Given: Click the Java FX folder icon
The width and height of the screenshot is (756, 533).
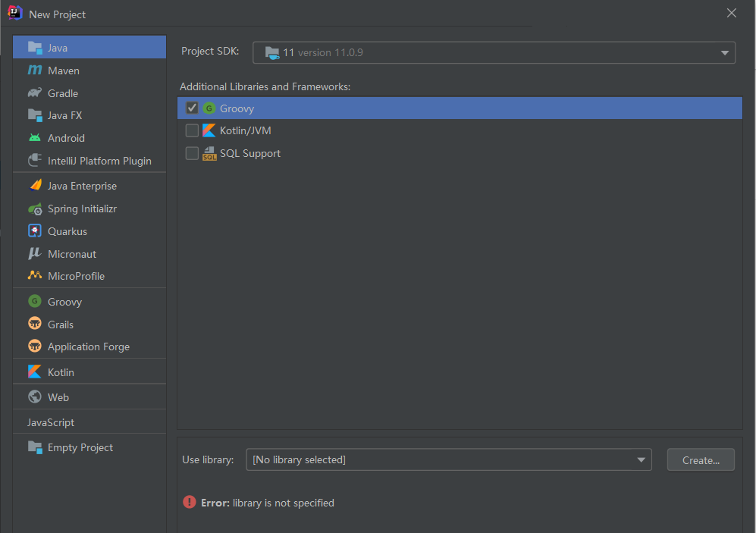Looking at the screenshot, I should 35,115.
